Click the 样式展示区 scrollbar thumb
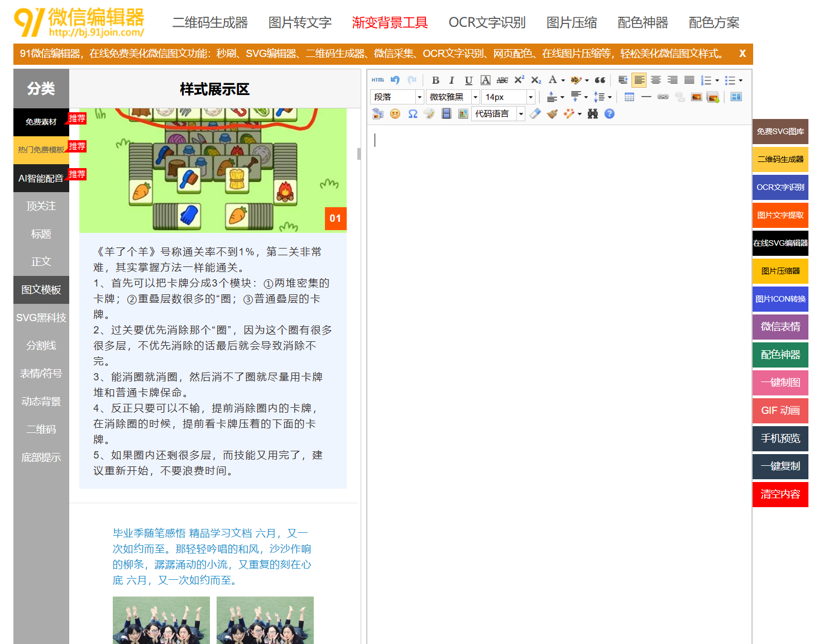Image resolution: width=814 pixels, height=644 pixels. [359, 154]
